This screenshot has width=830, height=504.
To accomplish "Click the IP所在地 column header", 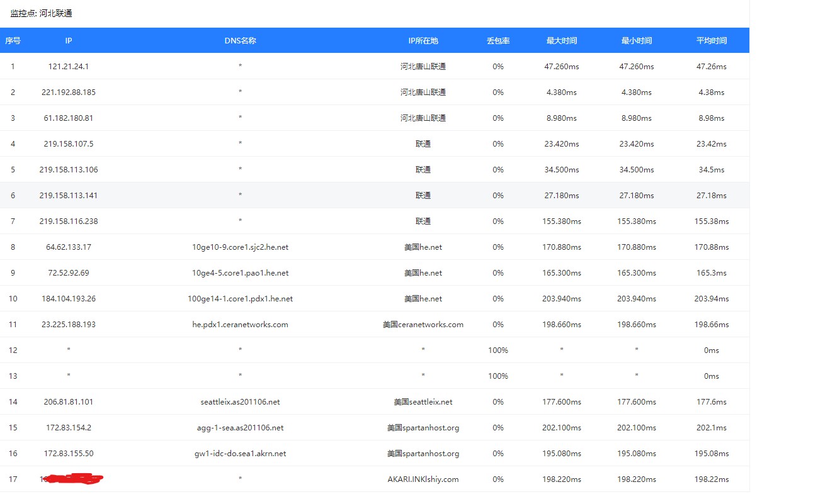I will pos(423,40).
